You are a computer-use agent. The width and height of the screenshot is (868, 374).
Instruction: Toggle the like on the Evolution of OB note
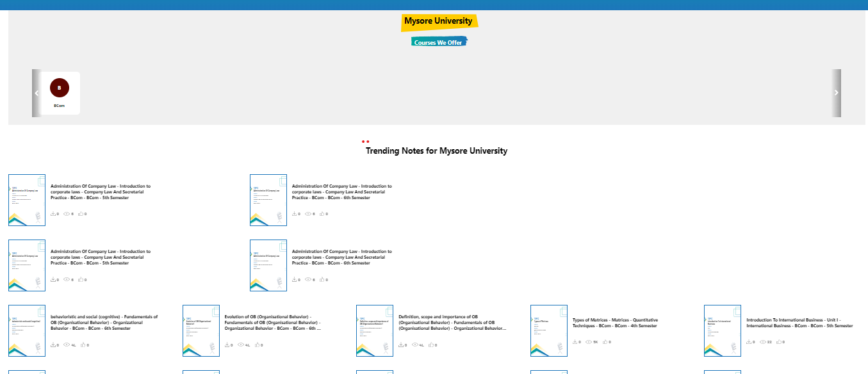[257, 344]
